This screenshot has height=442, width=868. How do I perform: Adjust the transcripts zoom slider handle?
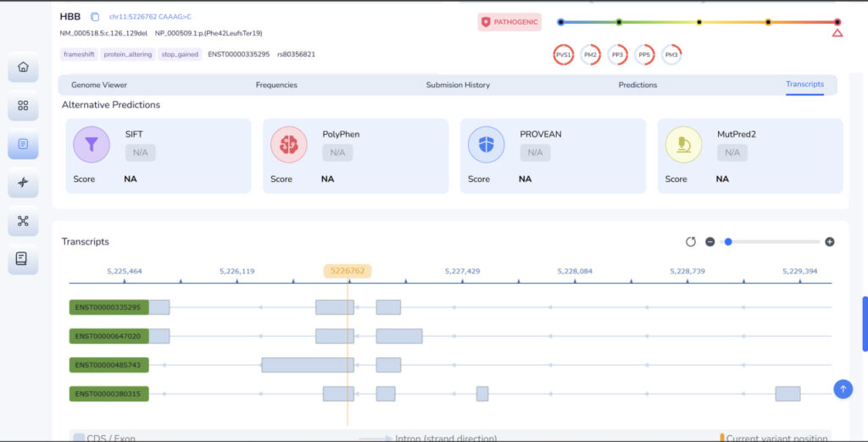pyautogui.click(x=728, y=241)
